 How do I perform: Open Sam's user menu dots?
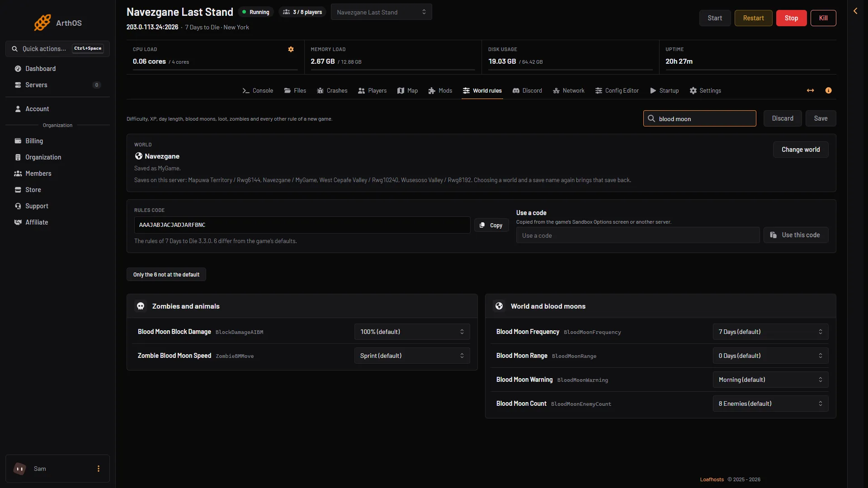point(98,469)
